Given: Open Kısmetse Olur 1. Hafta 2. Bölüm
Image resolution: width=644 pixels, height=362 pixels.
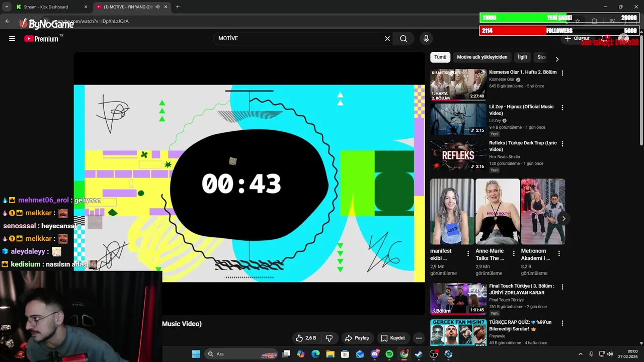Looking at the screenshot, I should [523, 72].
